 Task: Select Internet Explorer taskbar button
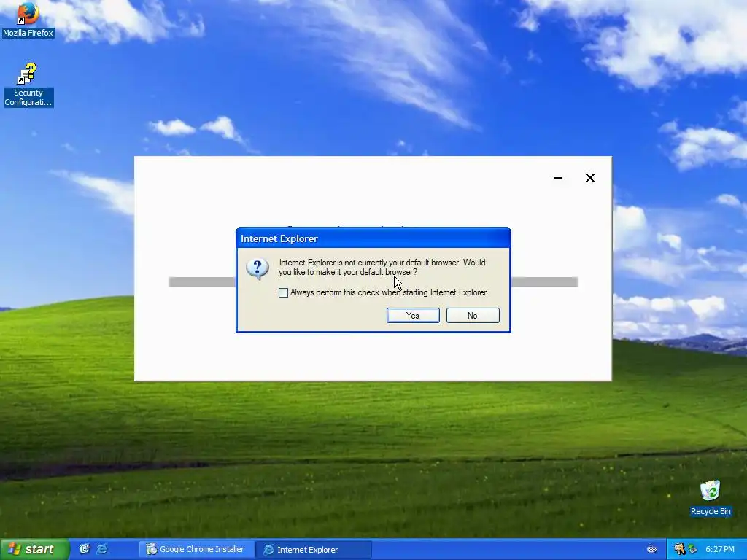click(314, 550)
